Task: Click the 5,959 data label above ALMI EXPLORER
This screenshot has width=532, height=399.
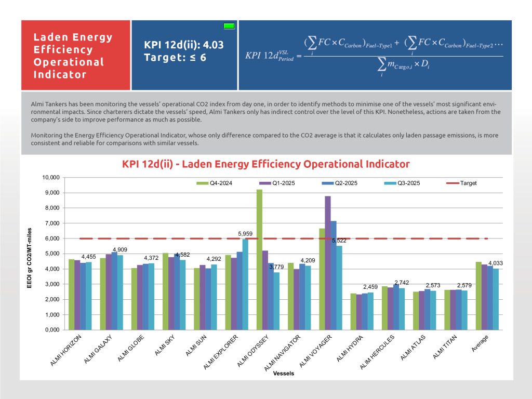Action: pyautogui.click(x=245, y=234)
